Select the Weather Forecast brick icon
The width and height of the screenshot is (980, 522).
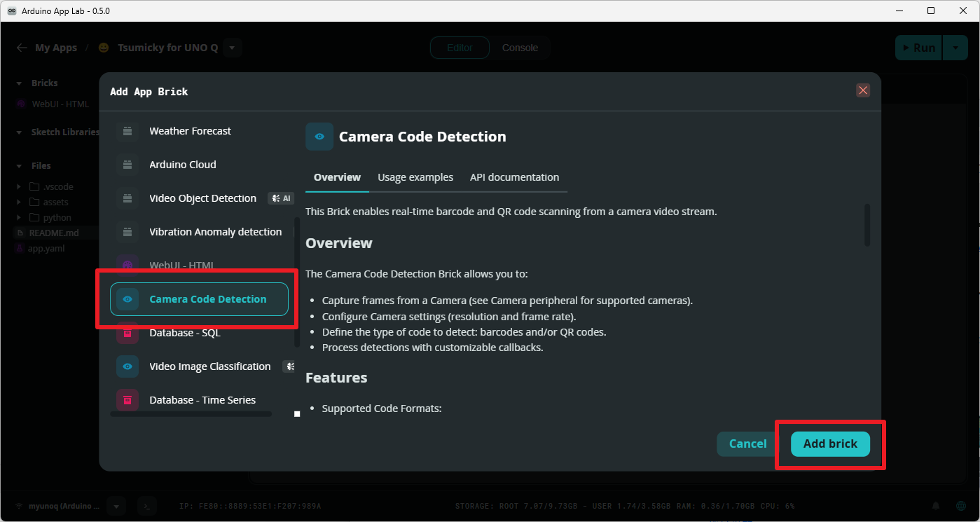pos(127,131)
